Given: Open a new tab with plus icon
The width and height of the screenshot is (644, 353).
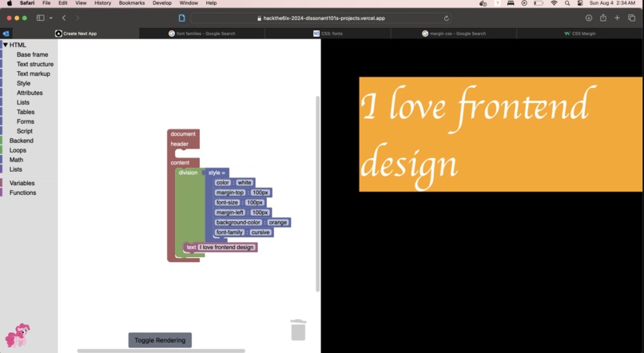Looking at the screenshot, I should coord(617,18).
